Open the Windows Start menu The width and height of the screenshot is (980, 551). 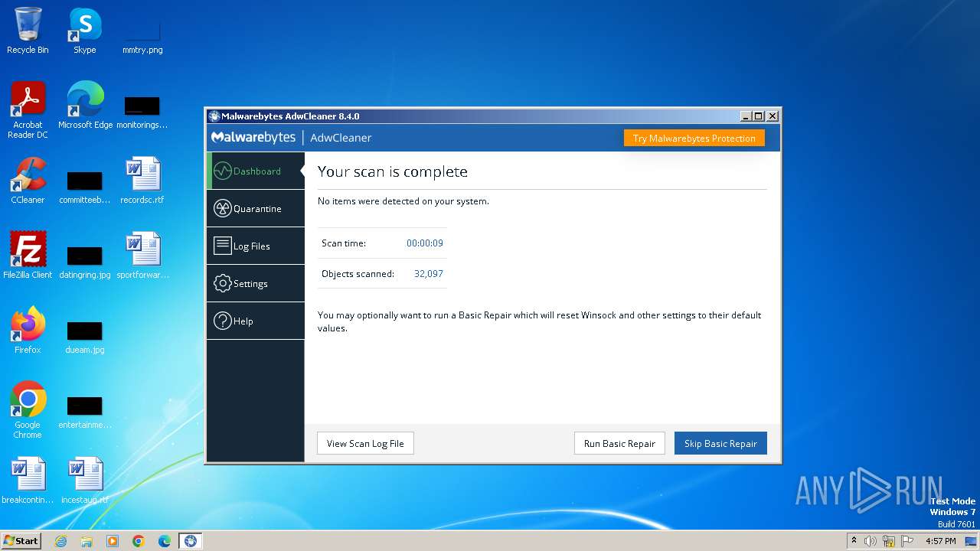(x=21, y=540)
